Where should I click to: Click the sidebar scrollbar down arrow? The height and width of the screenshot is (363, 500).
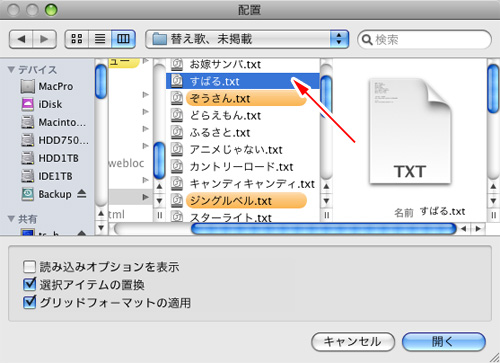(x=101, y=228)
